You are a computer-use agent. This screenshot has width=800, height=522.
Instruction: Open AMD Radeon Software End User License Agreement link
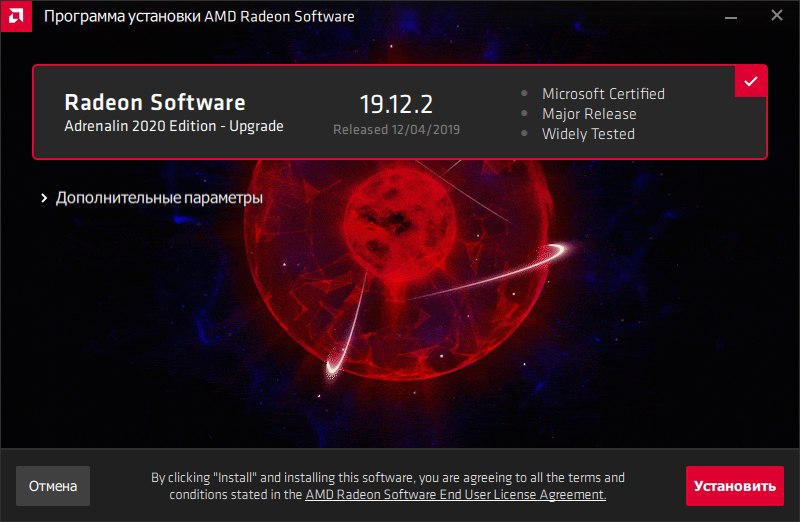coord(455,494)
